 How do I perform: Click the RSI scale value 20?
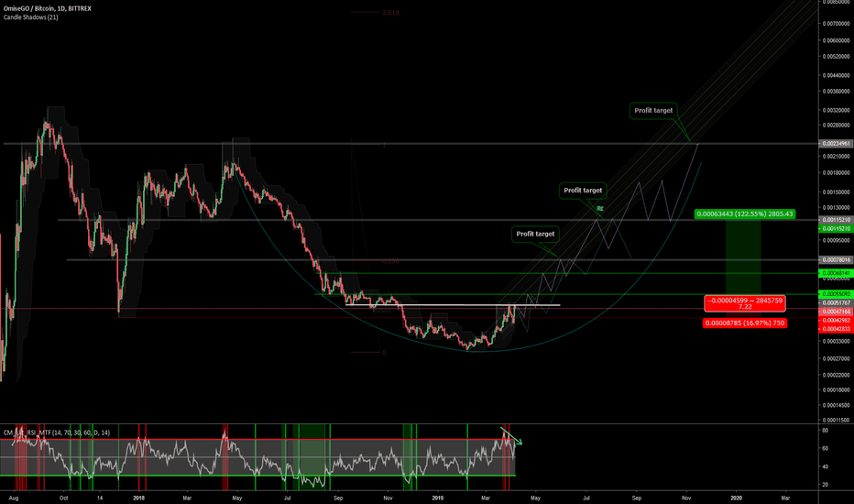click(825, 485)
